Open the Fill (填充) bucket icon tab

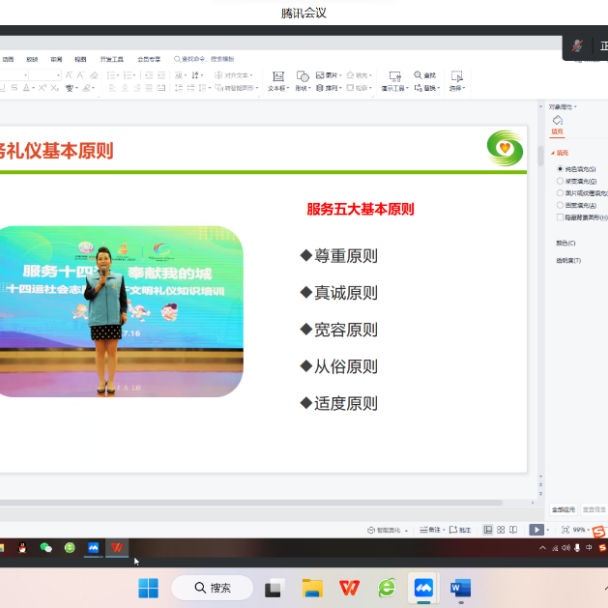point(557,122)
